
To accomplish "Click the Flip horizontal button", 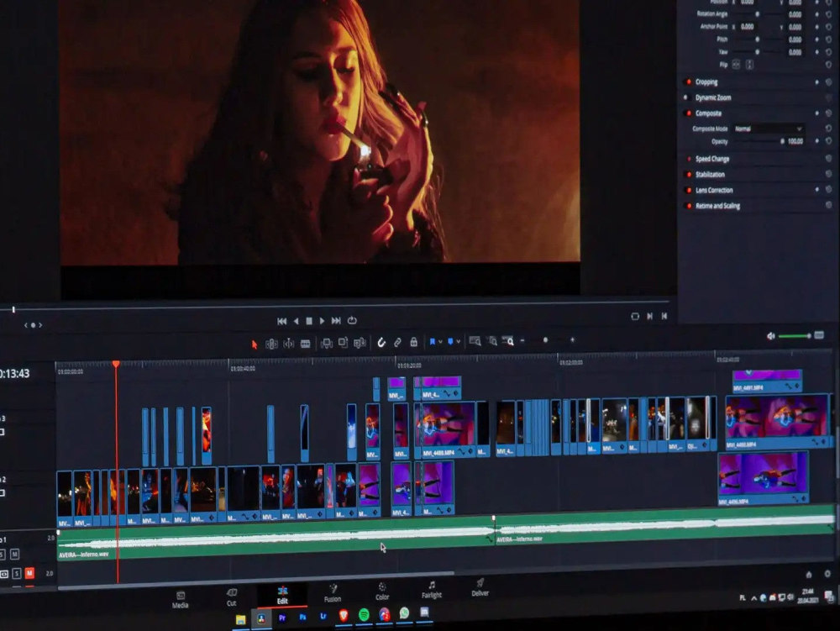I will pyautogui.click(x=736, y=65).
